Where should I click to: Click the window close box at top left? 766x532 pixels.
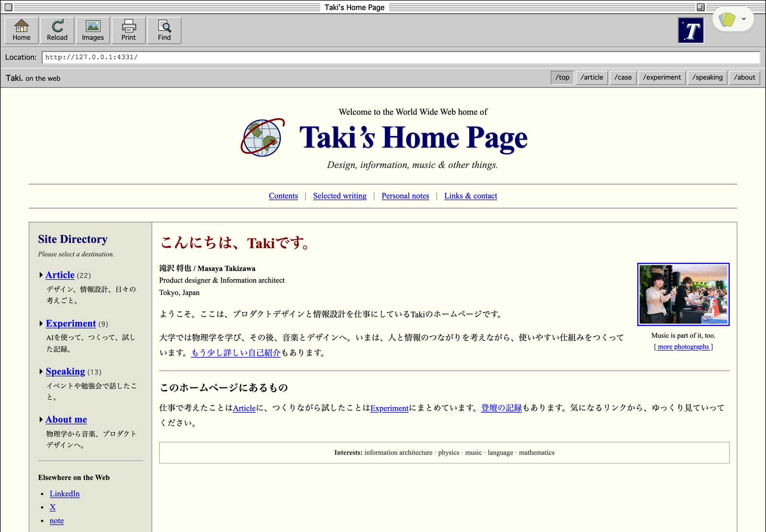tap(8, 7)
